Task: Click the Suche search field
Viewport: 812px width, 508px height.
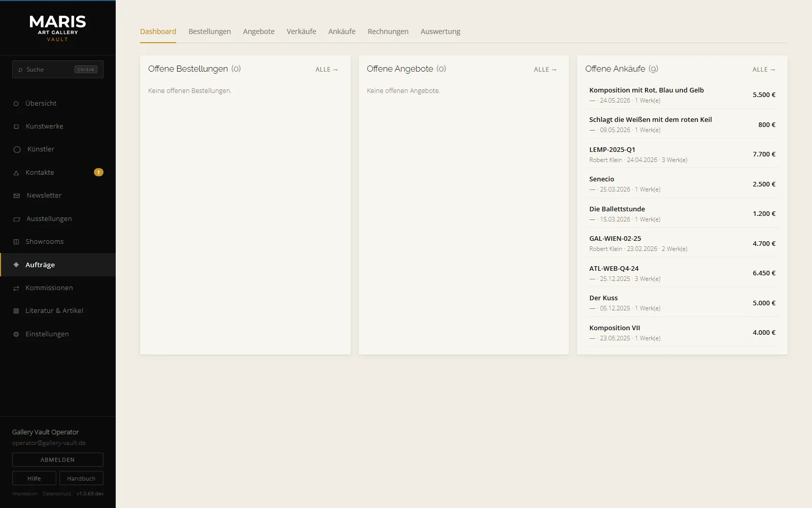Action: 58,70
